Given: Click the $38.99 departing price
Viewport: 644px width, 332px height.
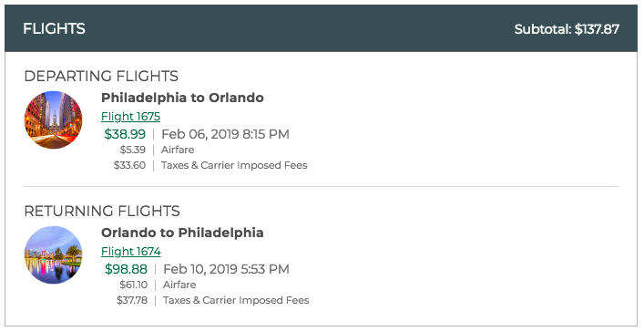Looking at the screenshot, I should pos(125,134).
